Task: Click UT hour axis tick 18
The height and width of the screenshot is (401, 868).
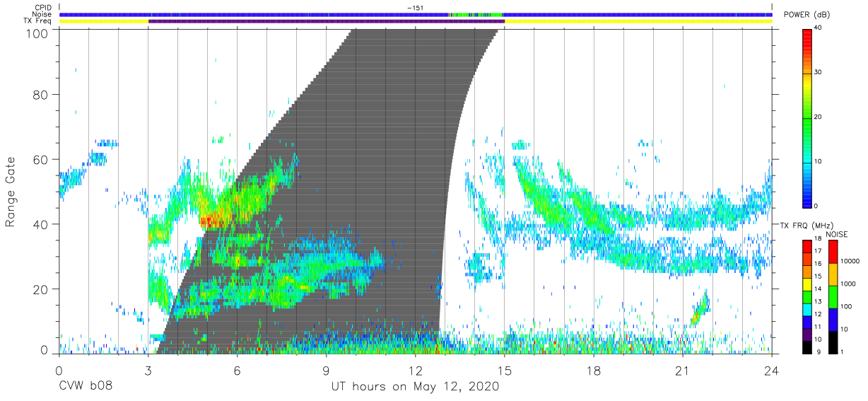Action: coord(593,370)
